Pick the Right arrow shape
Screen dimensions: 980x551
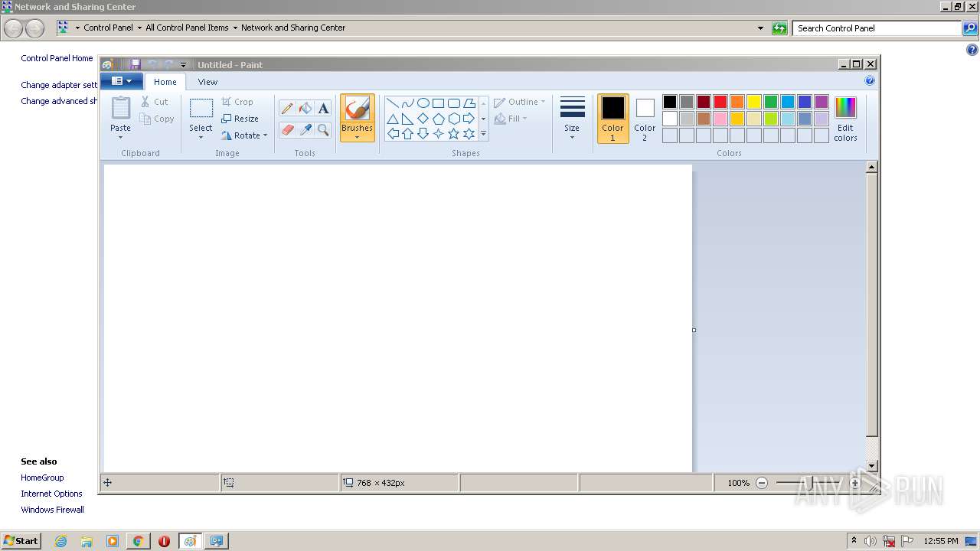pos(469,119)
